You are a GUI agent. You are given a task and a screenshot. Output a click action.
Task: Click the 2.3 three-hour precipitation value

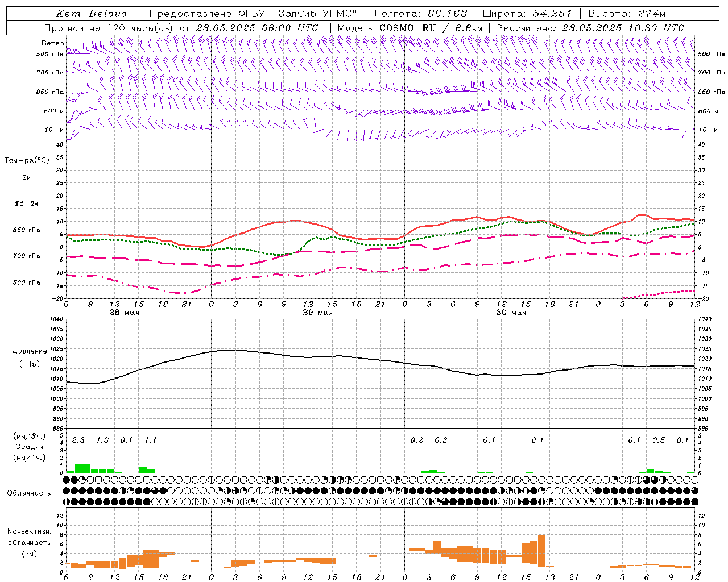[x=78, y=440]
